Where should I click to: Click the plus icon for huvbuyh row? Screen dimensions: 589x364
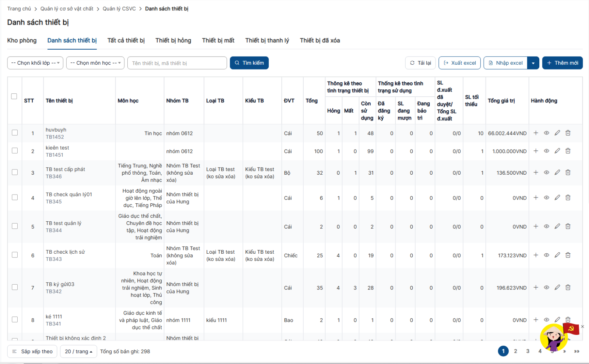coord(536,133)
